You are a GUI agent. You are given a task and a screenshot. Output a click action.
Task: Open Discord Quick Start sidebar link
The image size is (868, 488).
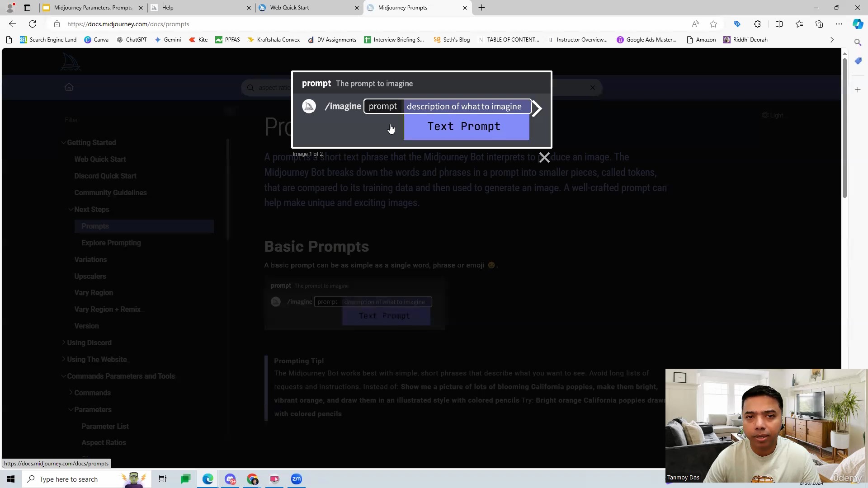105,176
